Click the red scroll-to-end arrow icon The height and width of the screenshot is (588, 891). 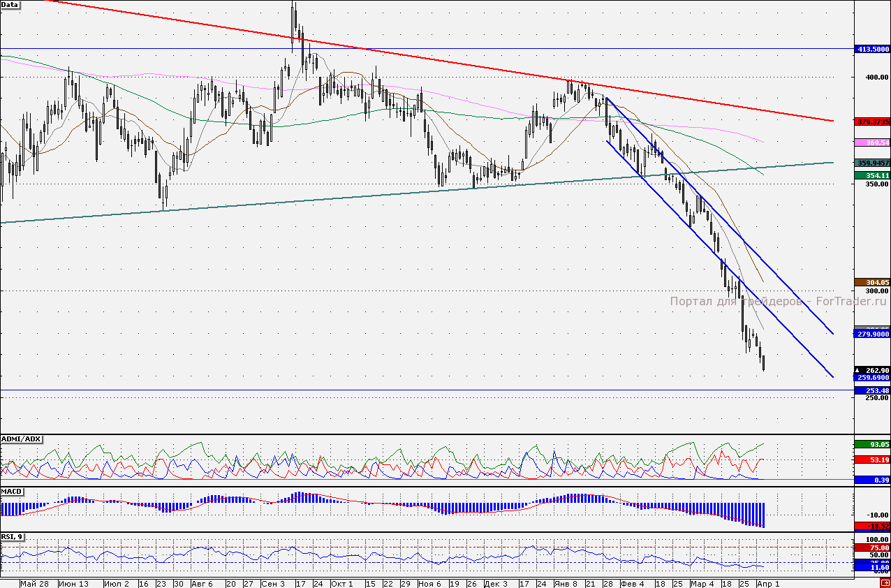885,583
